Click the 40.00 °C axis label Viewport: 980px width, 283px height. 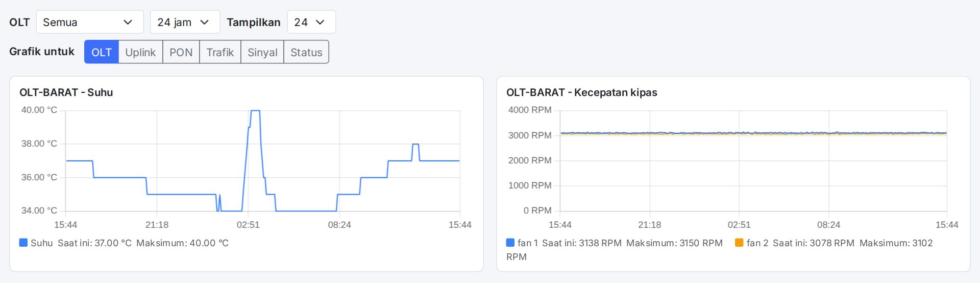pyautogui.click(x=39, y=110)
